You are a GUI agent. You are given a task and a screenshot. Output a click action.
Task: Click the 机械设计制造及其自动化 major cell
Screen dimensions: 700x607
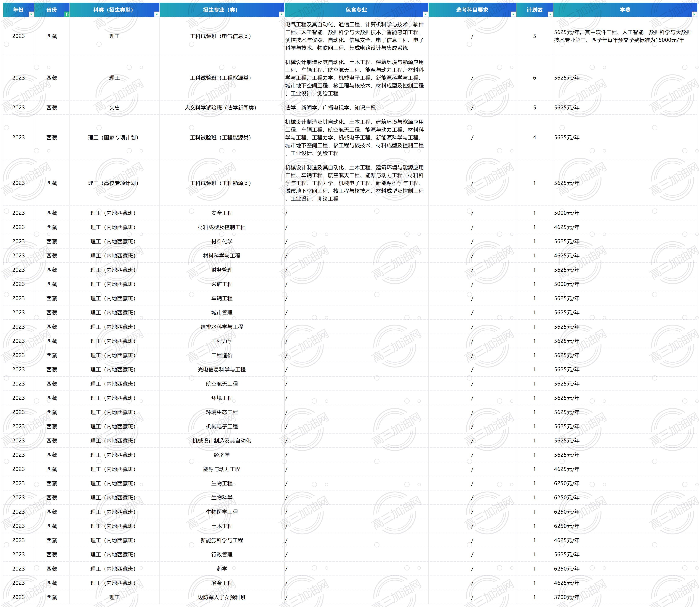[x=222, y=441]
